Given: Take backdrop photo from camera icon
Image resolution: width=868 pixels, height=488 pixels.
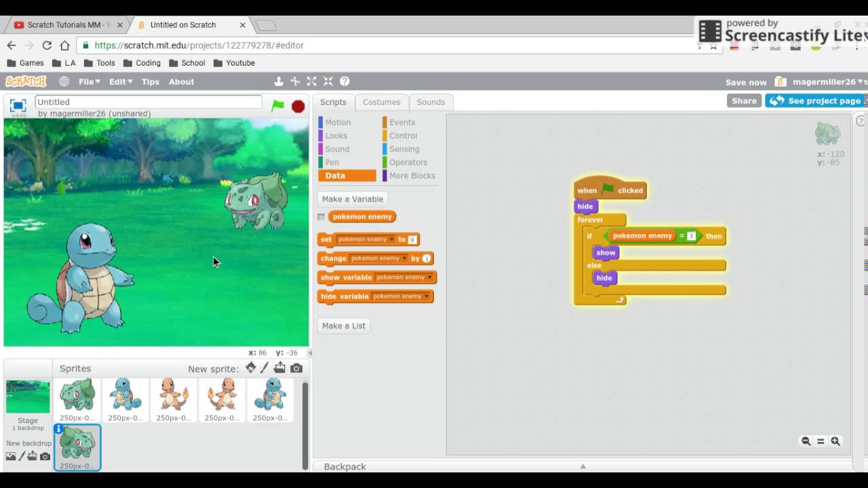Looking at the screenshot, I should click(45, 456).
